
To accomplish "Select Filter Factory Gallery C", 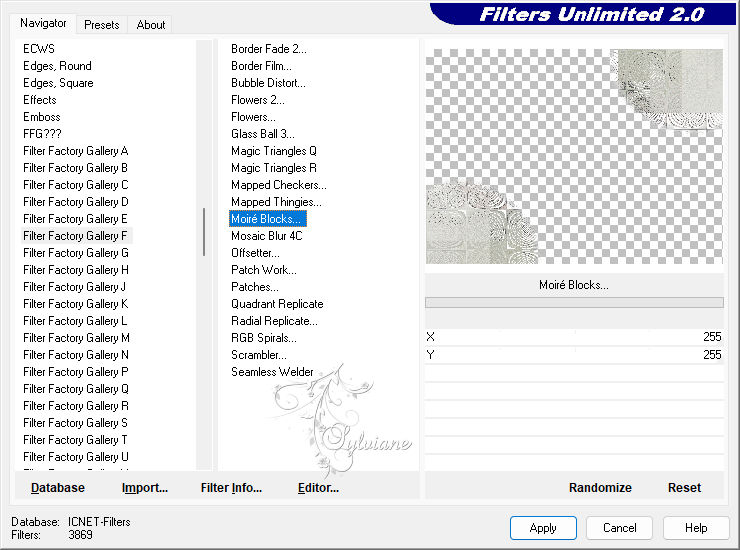I will (76, 185).
